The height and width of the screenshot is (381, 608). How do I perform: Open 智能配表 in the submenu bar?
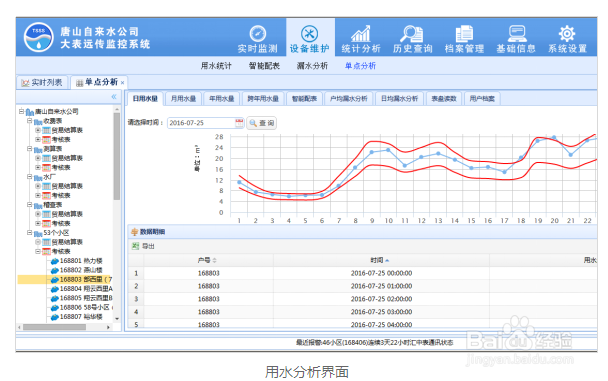(264, 66)
